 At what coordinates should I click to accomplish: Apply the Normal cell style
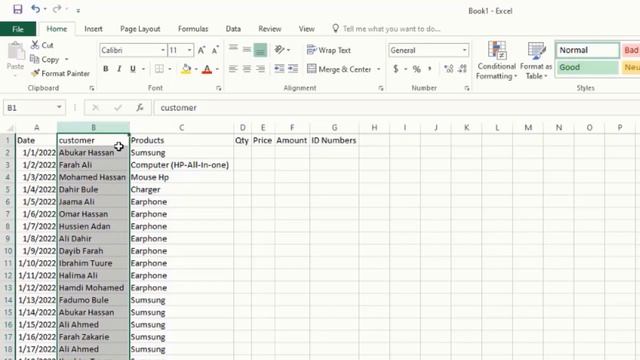coord(587,50)
